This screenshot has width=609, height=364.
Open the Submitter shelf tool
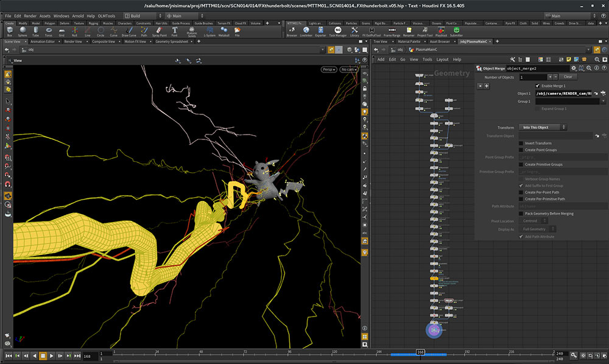point(456,32)
